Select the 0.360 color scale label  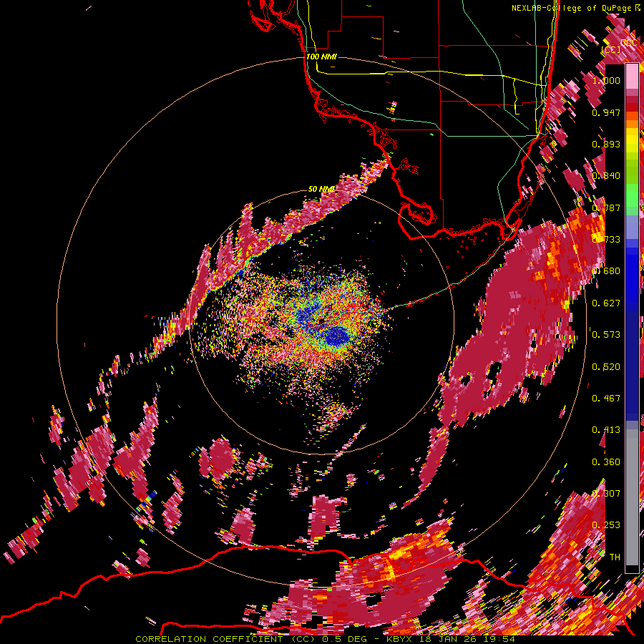(x=606, y=462)
